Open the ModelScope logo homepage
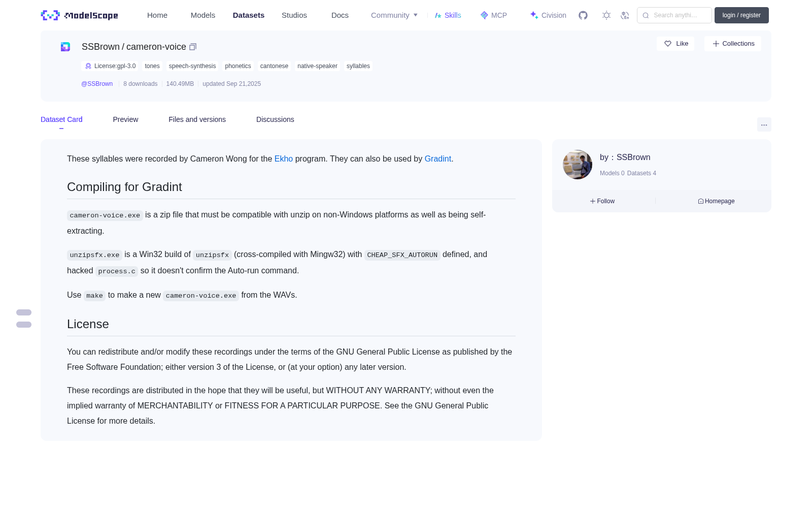Screen dimensions: 812x508 tap(80, 15)
